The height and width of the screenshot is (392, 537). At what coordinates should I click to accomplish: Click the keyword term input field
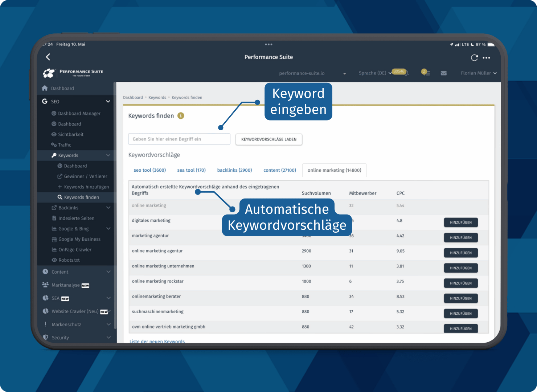click(179, 139)
